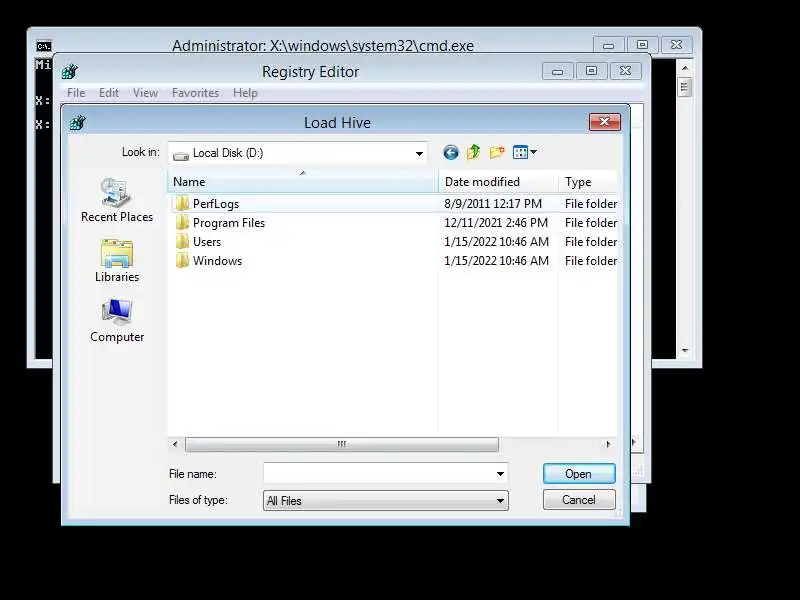Click the 12/11/2021 2:46 PM date cell
Image resolution: width=800 pixels, height=600 pixels.
pos(496,222)
